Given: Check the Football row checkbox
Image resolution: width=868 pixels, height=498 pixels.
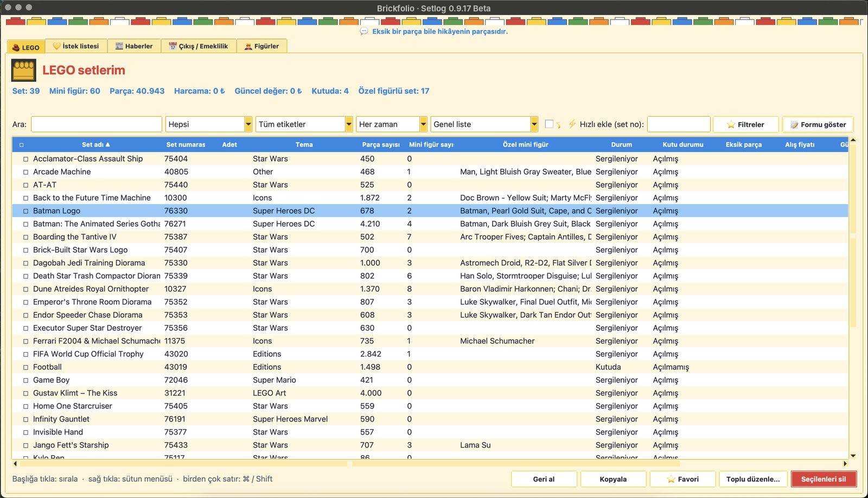Looking at the screenshot, I should tap(25, 367).
